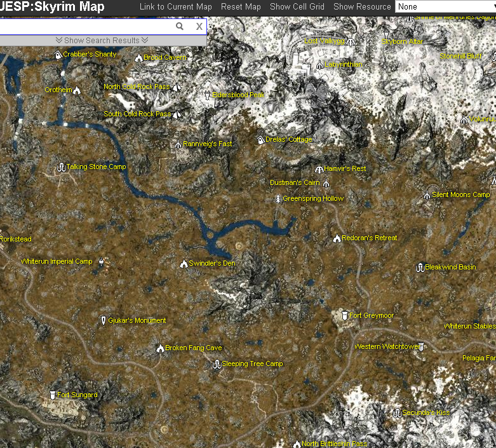Select South Cold Rock Pass marker icon

[177, 114]
